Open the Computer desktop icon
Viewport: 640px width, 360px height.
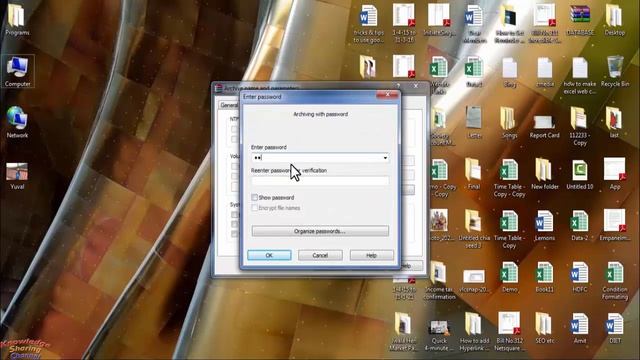click(17, 71)
